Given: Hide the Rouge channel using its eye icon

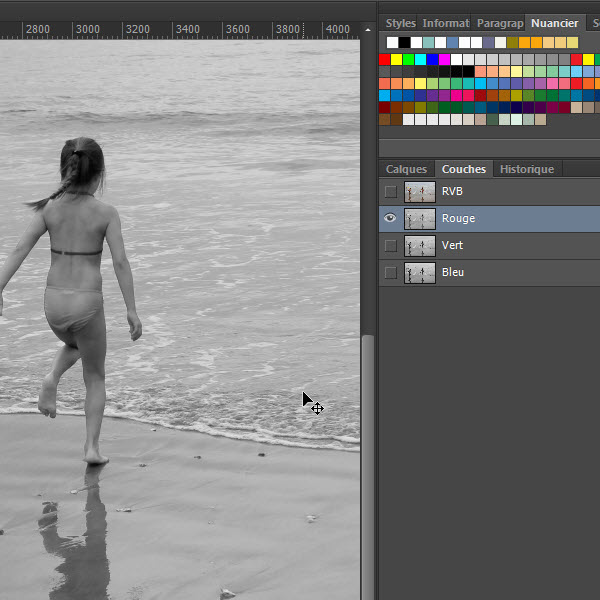Looking at the screenshot, I should (x=390, y=218).
